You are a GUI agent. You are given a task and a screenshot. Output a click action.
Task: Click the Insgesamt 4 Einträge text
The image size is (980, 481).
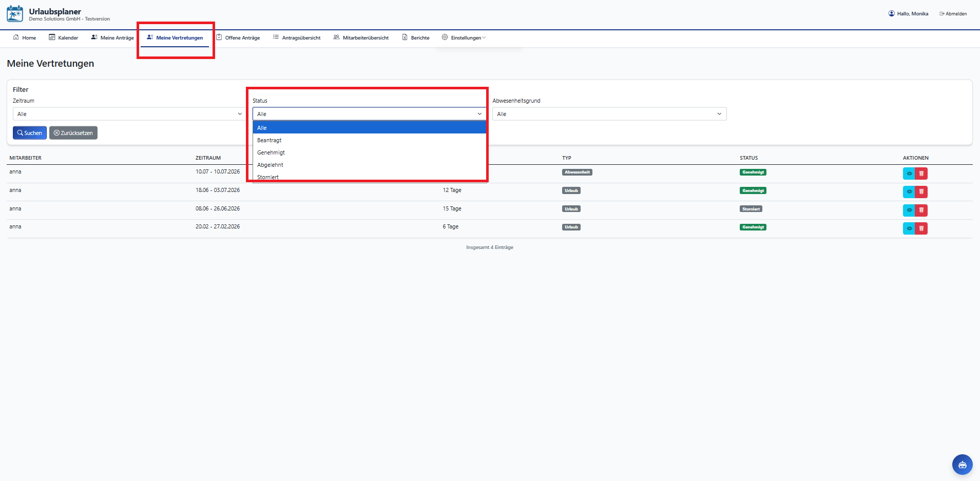tap(490, 247)
